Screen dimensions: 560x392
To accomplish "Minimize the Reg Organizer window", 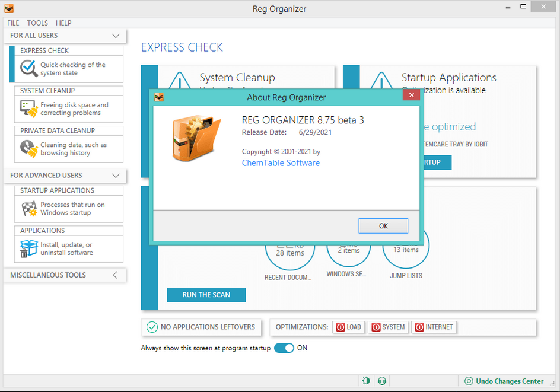I will [x=508, y=7].
